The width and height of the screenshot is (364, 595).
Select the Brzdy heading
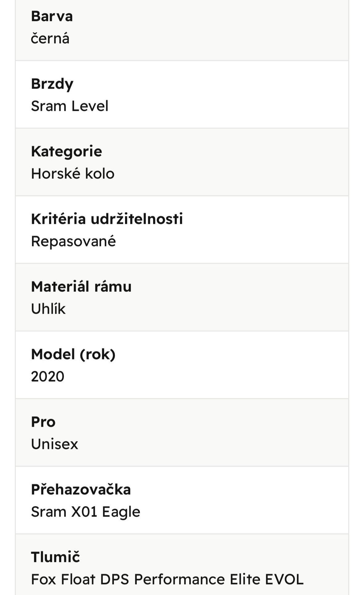click(52, 84)
